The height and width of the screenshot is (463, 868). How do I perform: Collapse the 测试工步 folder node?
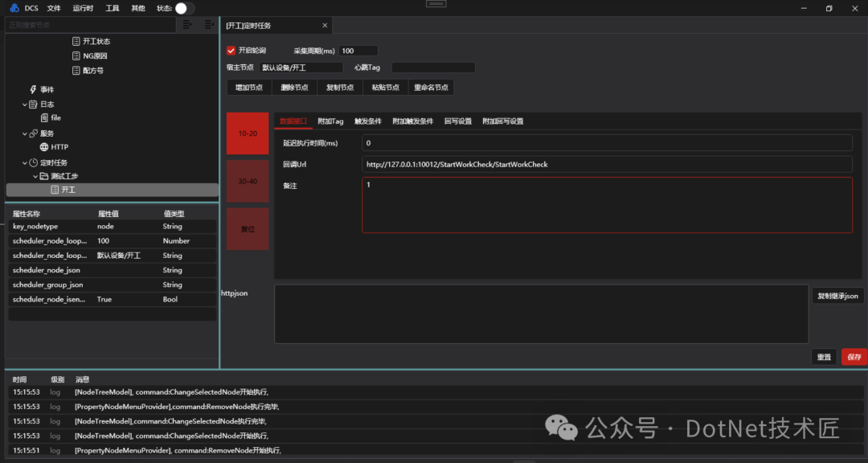pyautogui.click(x=35, y=176)
